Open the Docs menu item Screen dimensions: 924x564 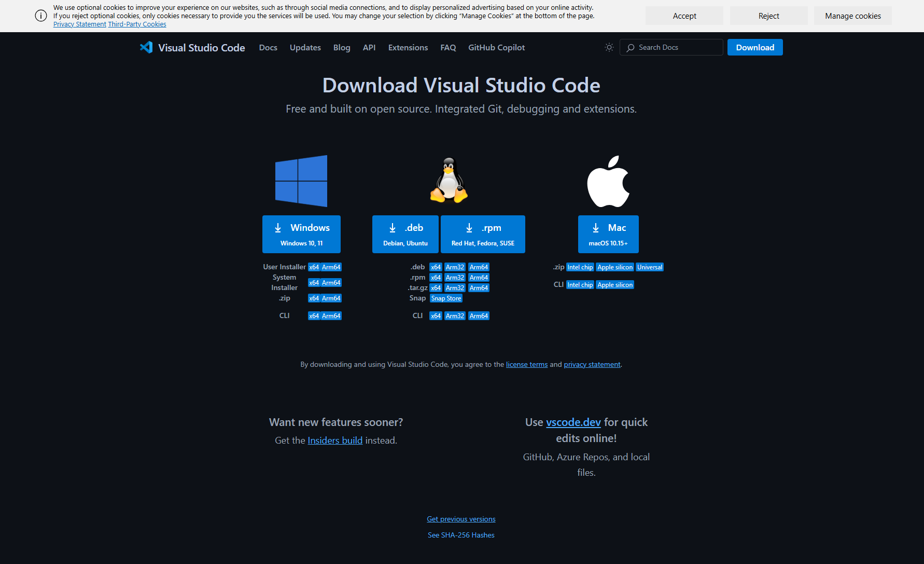tap(268, 47)
